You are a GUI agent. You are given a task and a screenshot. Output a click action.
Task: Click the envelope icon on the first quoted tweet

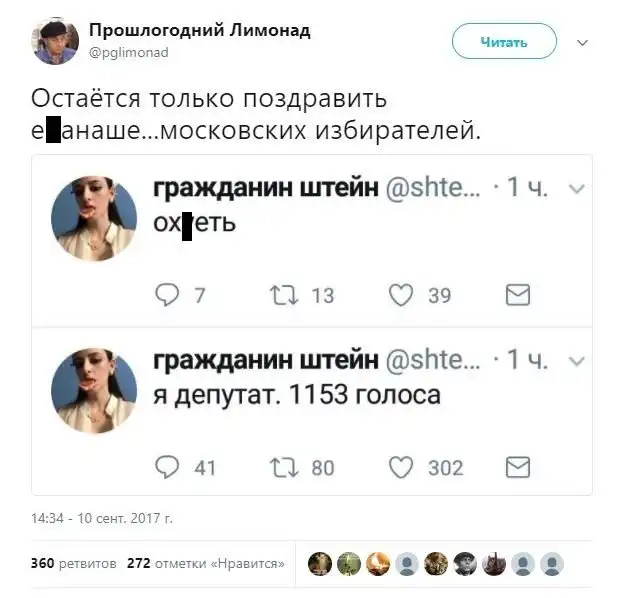(x=517, y=294)
